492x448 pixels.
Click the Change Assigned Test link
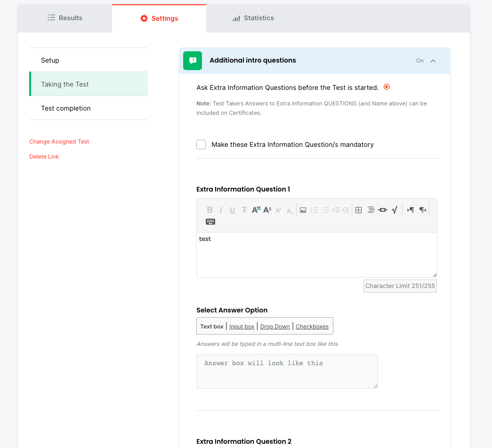click(x=59, y=142)
